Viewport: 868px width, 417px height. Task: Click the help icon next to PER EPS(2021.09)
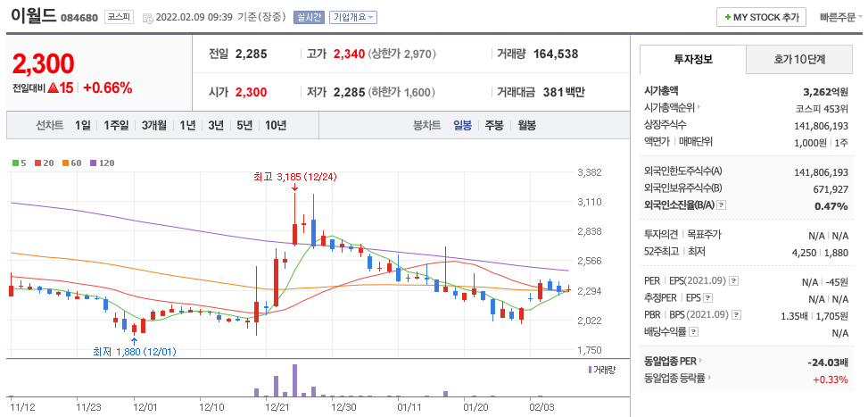734,281
